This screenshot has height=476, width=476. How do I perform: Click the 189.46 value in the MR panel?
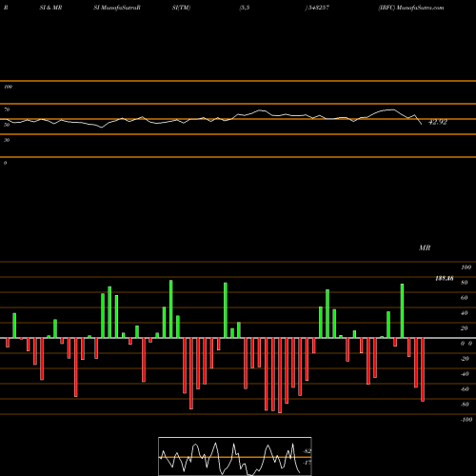[x=445, y=278]
